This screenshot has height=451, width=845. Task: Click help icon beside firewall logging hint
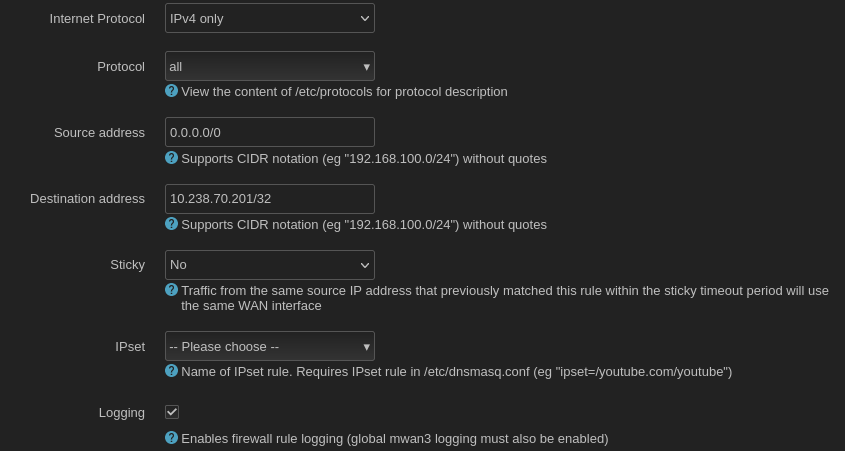click(x=171, y=438)
